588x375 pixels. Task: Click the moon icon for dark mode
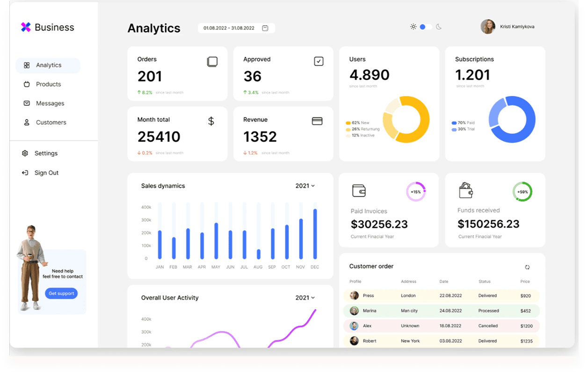click(438, 27)
